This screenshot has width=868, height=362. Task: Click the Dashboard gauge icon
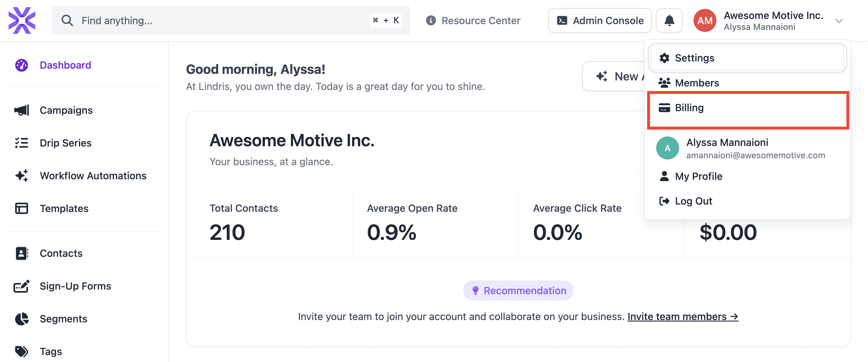pos(22,65)
